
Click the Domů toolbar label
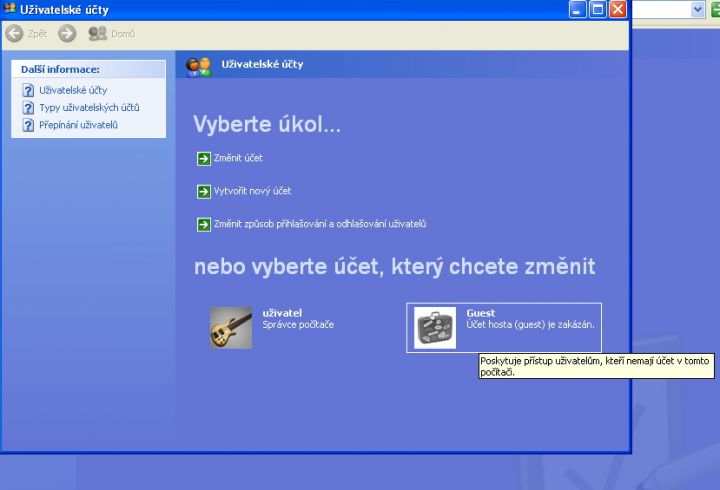point(123,34)
